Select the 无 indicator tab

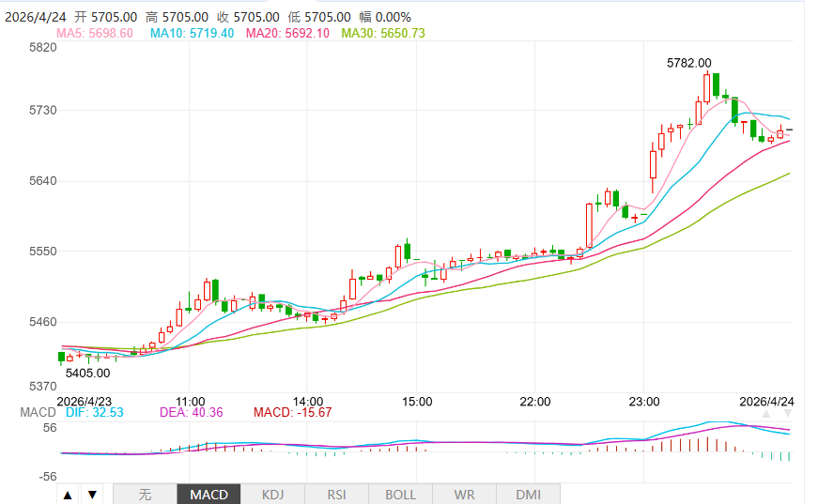click(145, 494)
